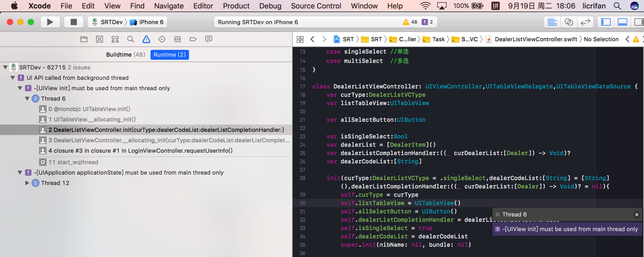Screen dimensions: 644x257
Task: Open the Issue navigator warning icon
Action: (x=146, y=39)
